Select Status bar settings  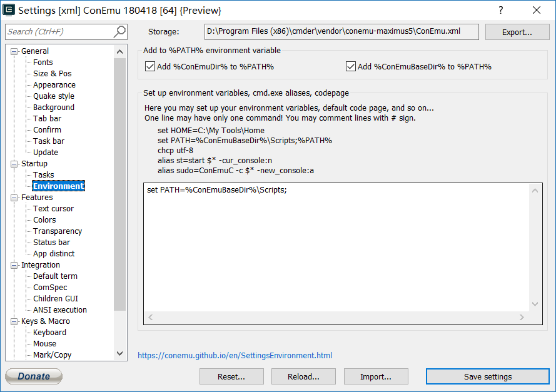(x=51, y=243)
